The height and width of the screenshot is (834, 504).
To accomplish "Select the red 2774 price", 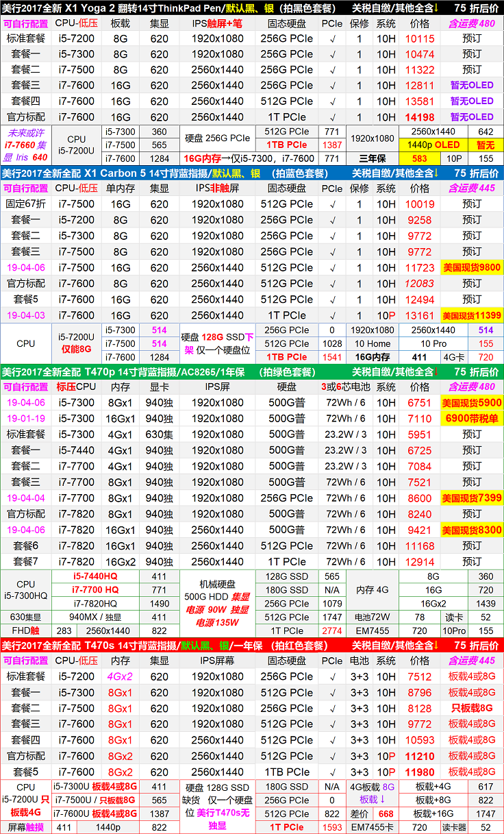I will [332, 630].
